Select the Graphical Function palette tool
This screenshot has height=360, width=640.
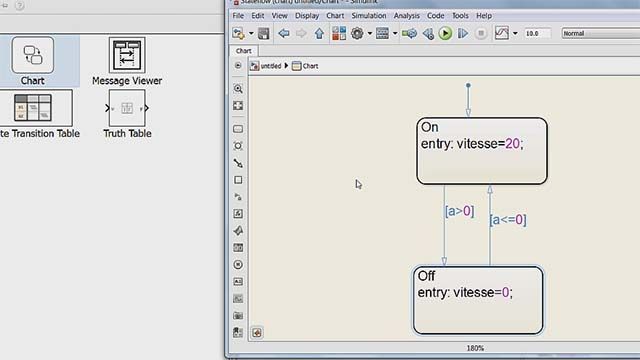pyautogui.click(x=238, y=213)
